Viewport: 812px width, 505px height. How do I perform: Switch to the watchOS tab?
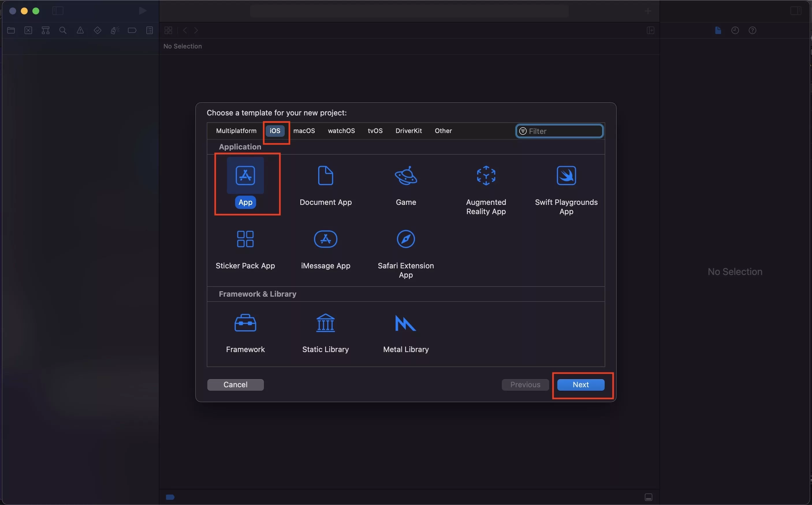(x=341, y=131)
